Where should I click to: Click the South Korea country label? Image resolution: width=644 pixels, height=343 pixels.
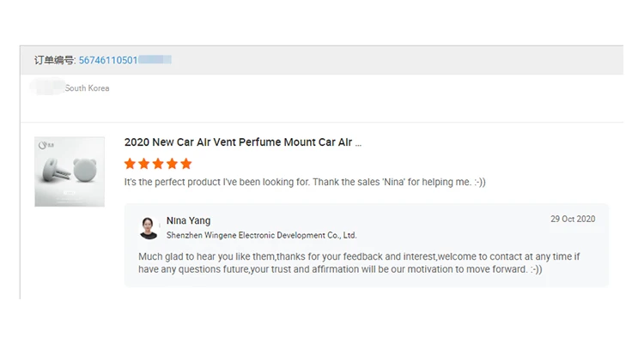(x=88, y=88)
